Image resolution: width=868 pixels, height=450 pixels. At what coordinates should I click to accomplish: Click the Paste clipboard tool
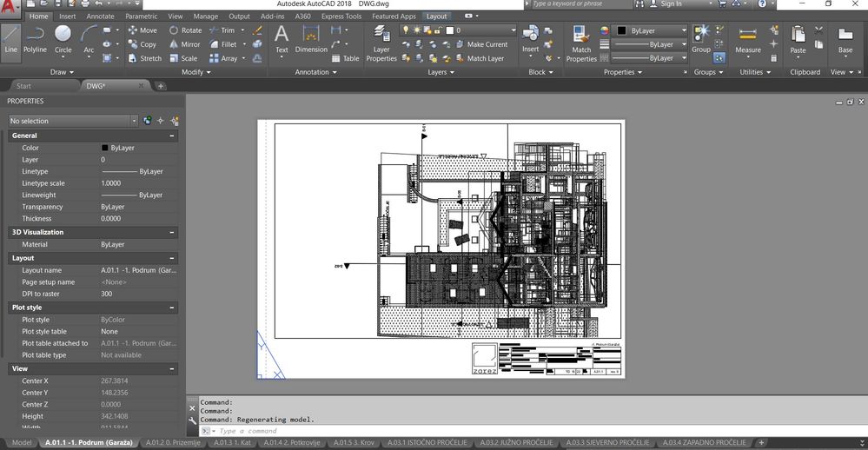(798, 39)
